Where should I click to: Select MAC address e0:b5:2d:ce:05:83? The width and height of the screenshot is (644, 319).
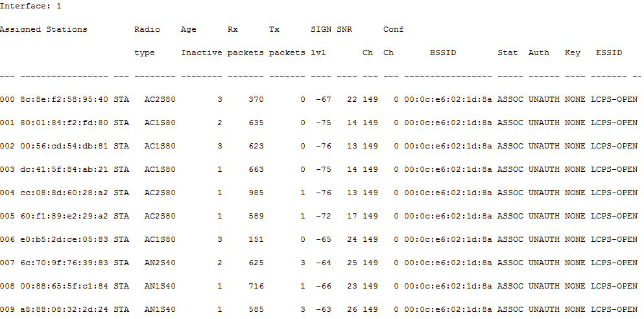[x=64, y=239]
